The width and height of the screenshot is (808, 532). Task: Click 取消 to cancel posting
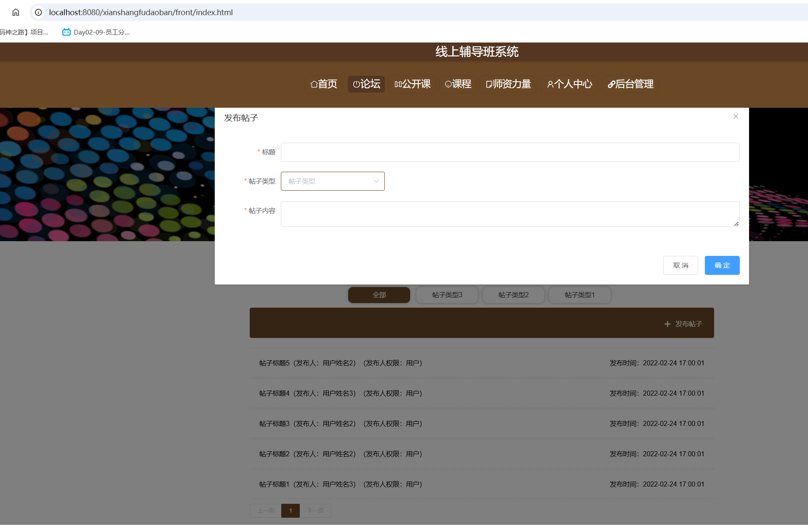pyautogui.click(x=680, y=265)
